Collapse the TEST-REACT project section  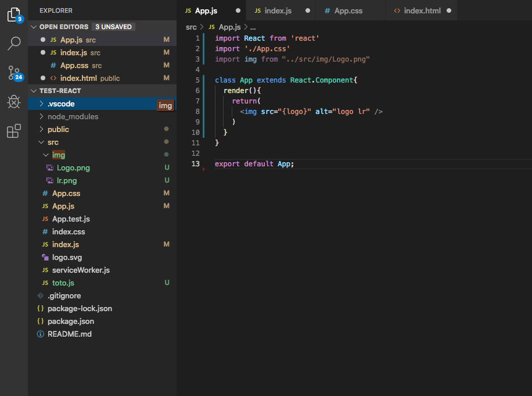[x=34, y=91]
